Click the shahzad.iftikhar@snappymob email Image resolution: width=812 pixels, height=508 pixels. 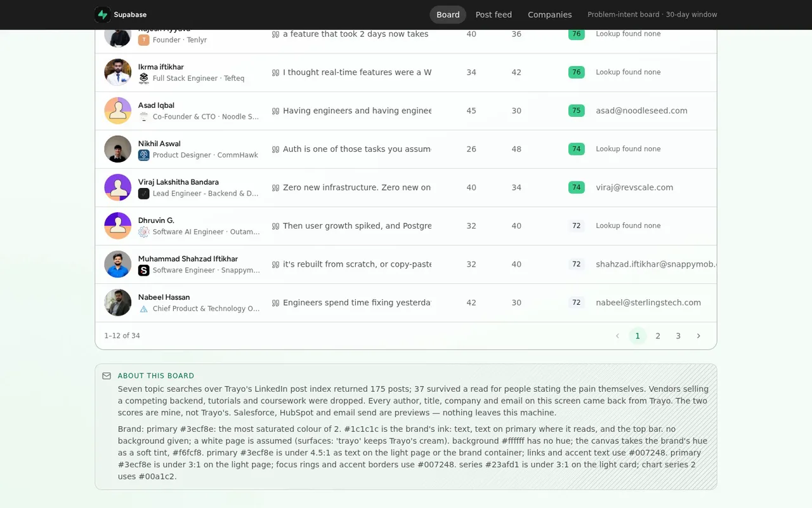[x=656, y=264]
